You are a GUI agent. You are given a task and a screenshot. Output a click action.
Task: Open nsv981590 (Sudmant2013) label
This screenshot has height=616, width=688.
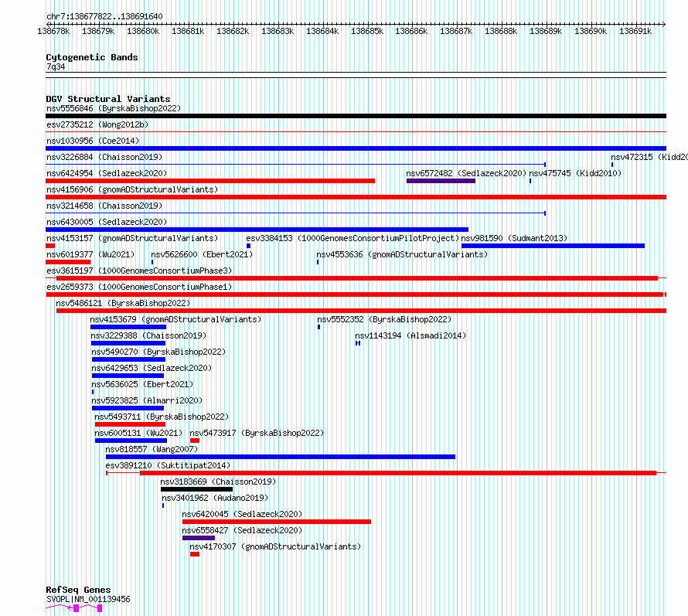point(514,238)
